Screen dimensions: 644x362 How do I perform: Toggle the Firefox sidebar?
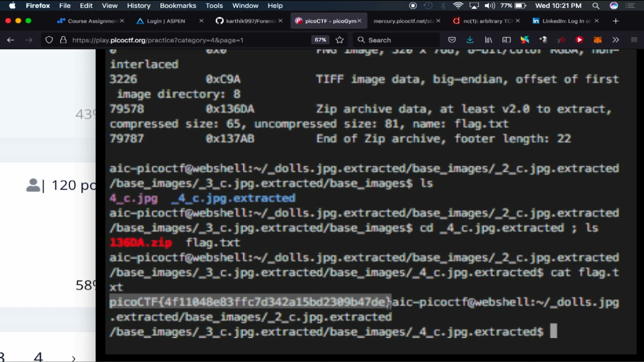[506, 40]
